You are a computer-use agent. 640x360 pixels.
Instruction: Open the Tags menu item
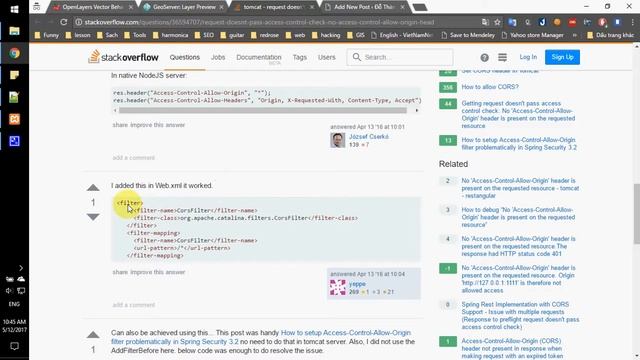point(300,57)
